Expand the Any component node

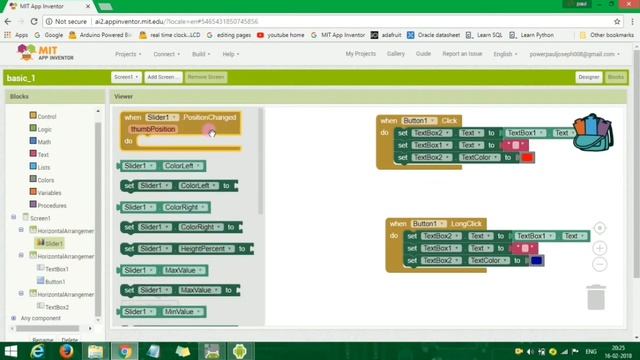click(x=13, y=318)
